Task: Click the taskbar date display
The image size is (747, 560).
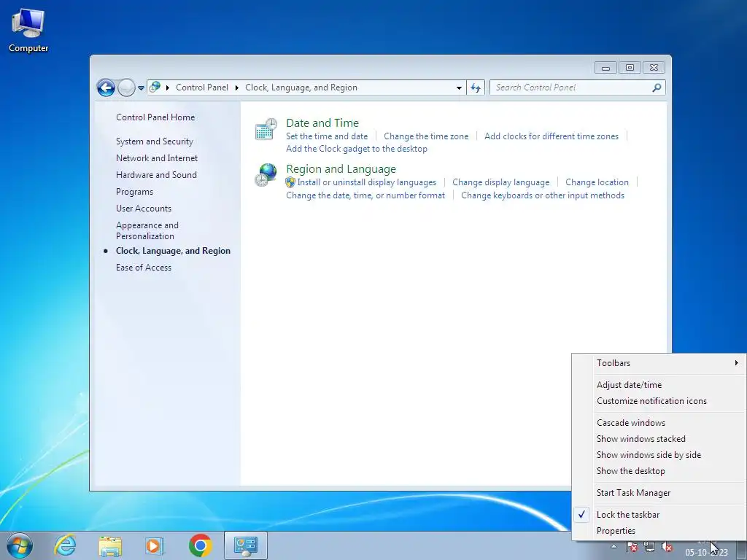Action: 706,553
